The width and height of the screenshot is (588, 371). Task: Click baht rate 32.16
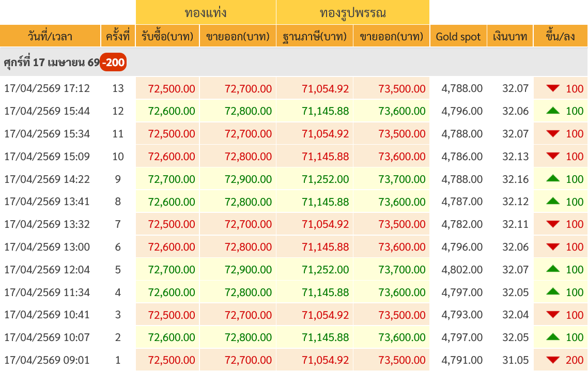515,179
